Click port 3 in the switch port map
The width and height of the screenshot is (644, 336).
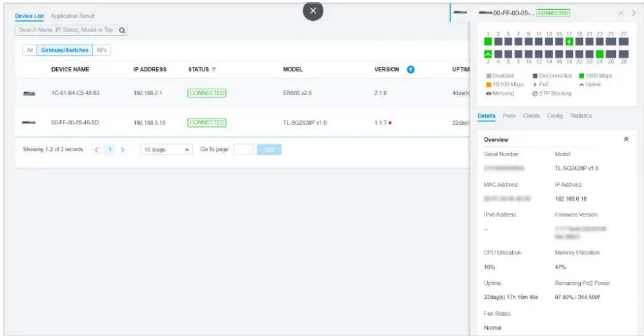(x=498, y=42)
